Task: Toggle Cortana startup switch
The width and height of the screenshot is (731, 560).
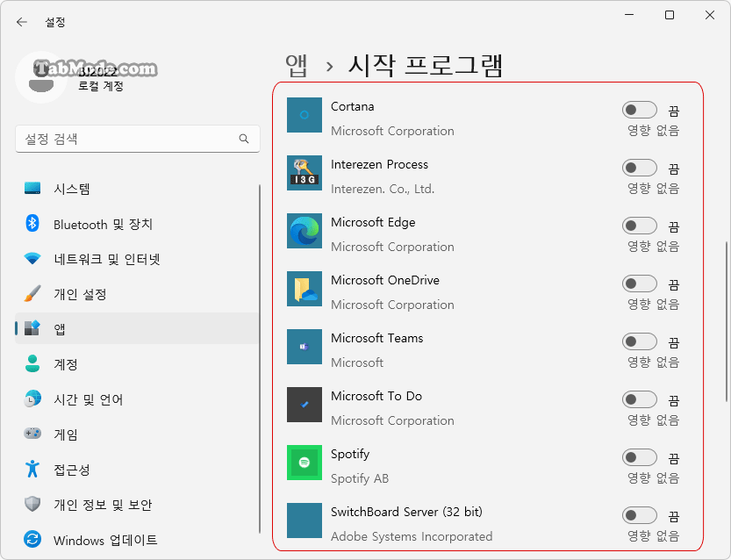Action: click(x=639, y=110)
